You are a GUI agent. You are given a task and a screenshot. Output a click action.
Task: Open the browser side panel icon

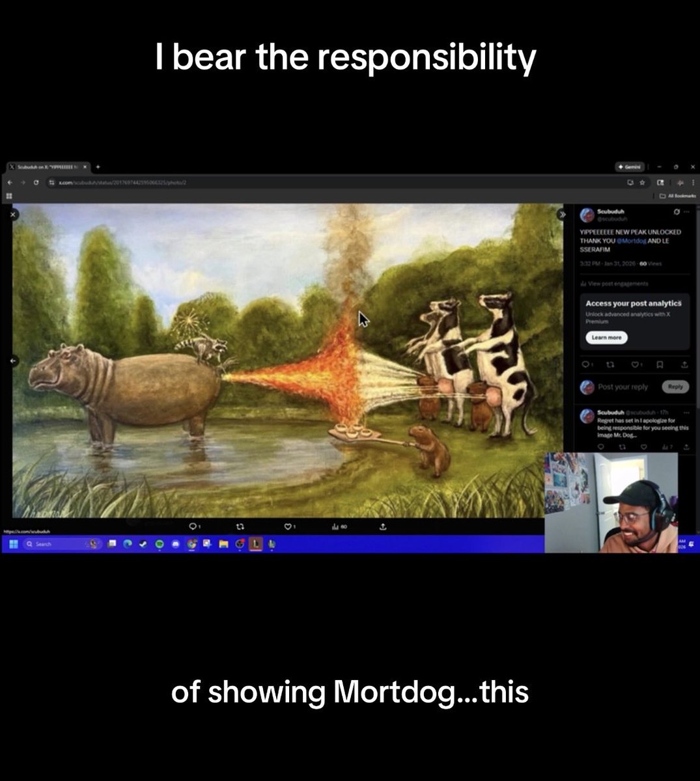[660, 183]
